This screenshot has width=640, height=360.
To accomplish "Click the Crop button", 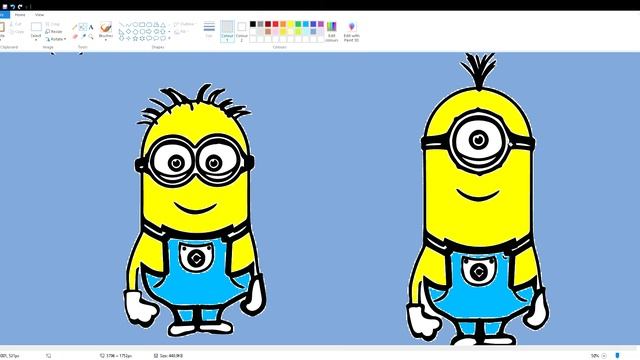I will coord(53,24).
